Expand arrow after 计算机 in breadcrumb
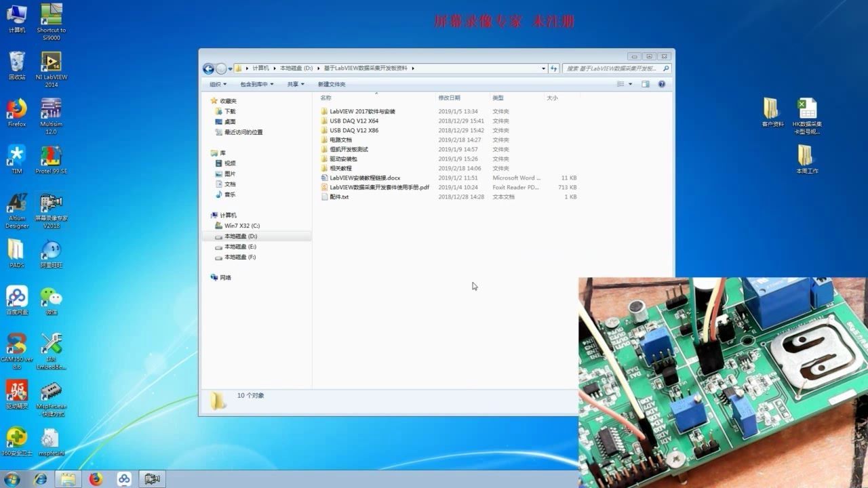868x488 pixels. pyautogui.click(x=275, y=68)
